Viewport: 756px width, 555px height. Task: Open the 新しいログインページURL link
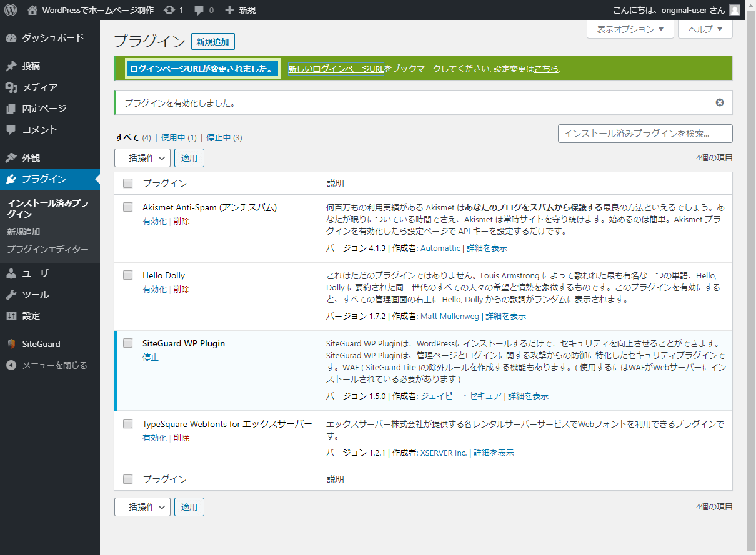336,69
